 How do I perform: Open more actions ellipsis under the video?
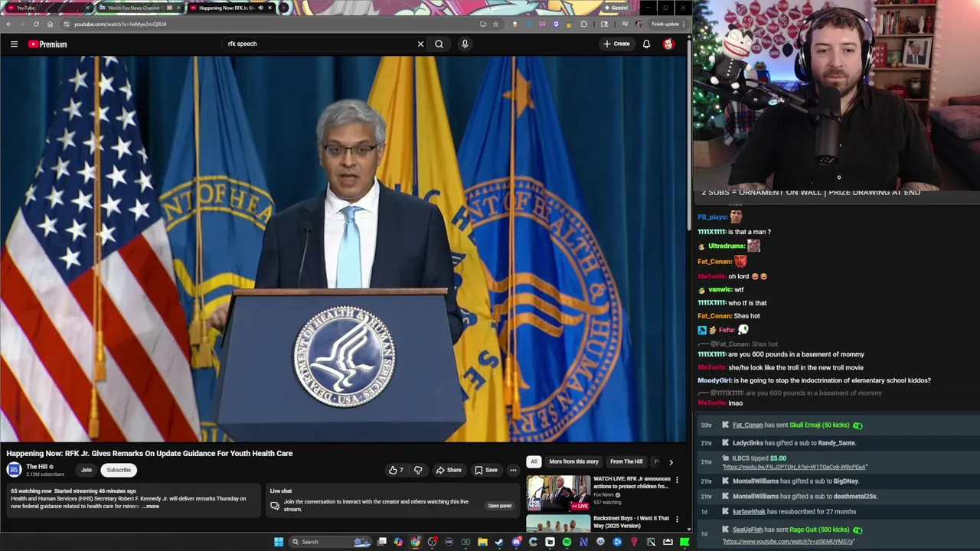pos(513,470)
